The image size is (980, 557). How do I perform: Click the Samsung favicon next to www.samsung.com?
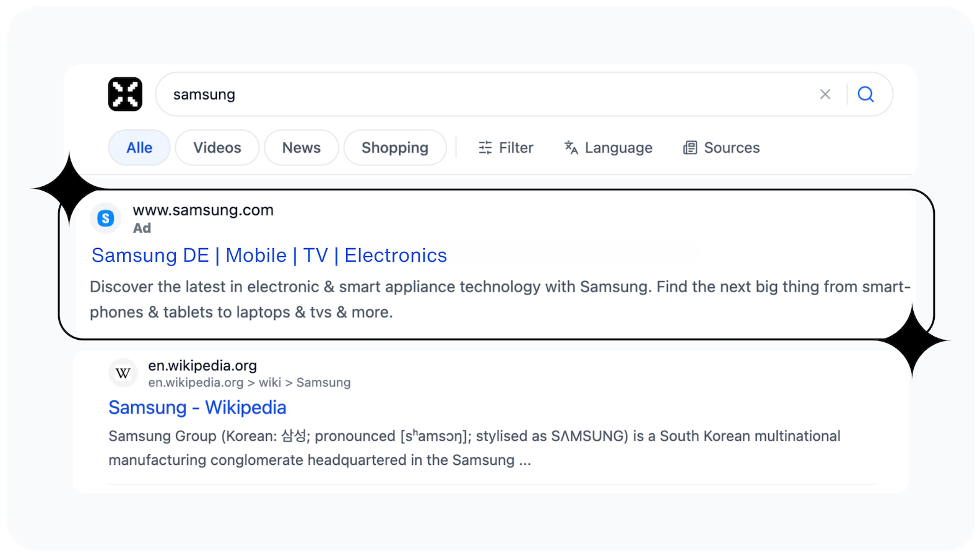(106, 218)
